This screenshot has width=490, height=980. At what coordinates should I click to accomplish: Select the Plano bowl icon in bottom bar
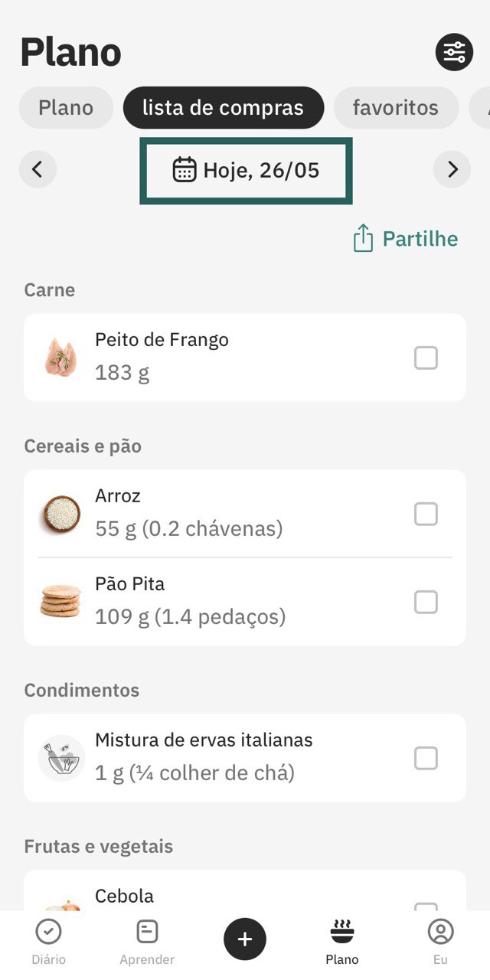pos(342,932)
